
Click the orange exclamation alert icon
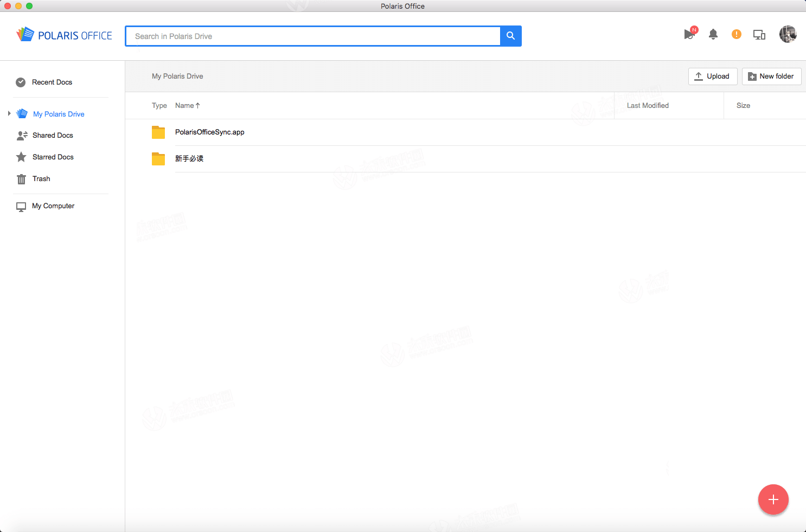736,34
